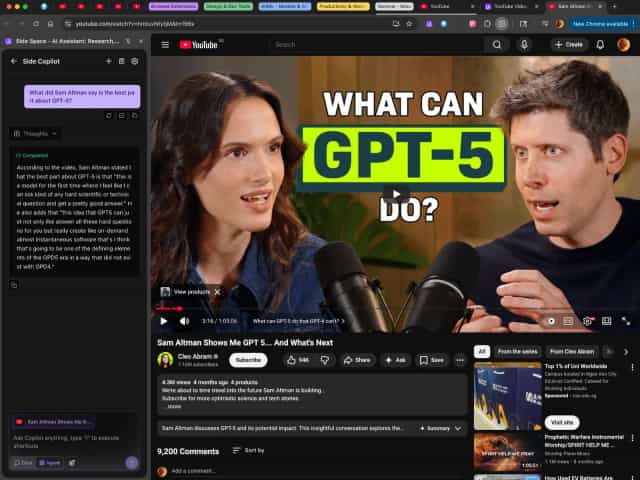Open chapter 'What can GPT-5 do that GPT-4 can't?'
The width and height of the screenshot is (640, 480).
pyautogui.click(x=298, y=321)
